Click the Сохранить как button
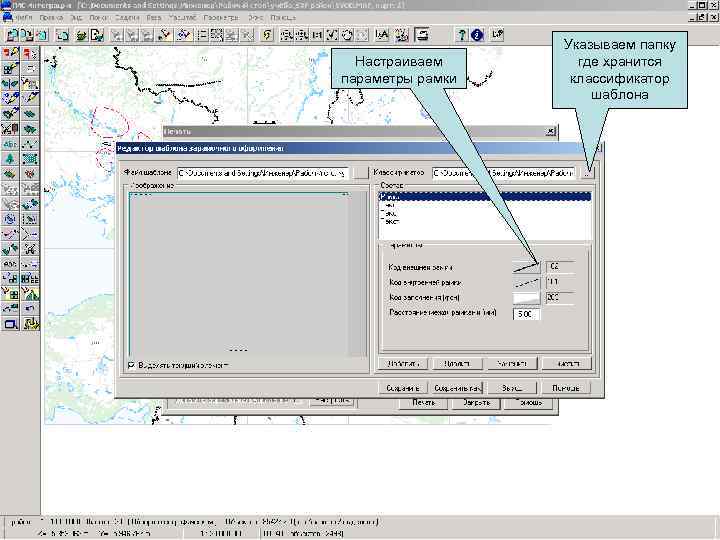The height and width of the screenshot is (540, 720). pos(457,388)
